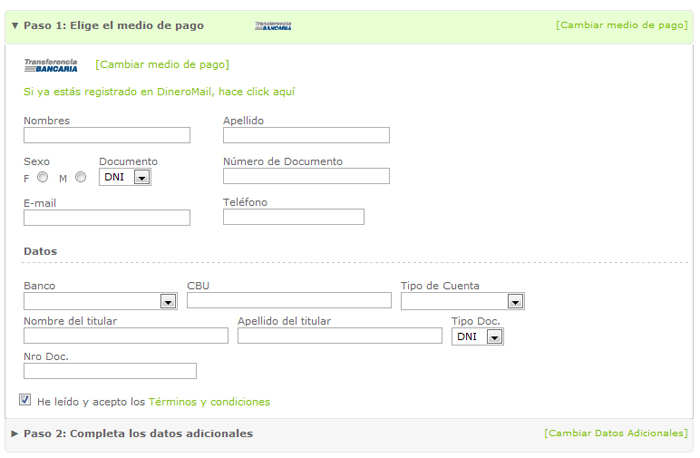This screenshot has width=700, height=458.
Task: Click the Cambiar Datos Adicionales link
Action: tap(615, 433)
